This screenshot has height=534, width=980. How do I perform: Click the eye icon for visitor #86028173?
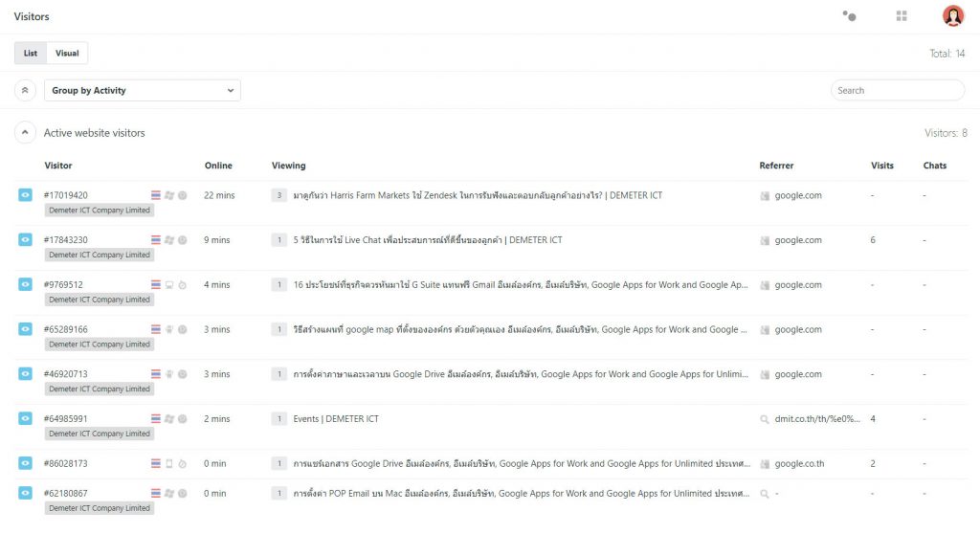(25, 463)
